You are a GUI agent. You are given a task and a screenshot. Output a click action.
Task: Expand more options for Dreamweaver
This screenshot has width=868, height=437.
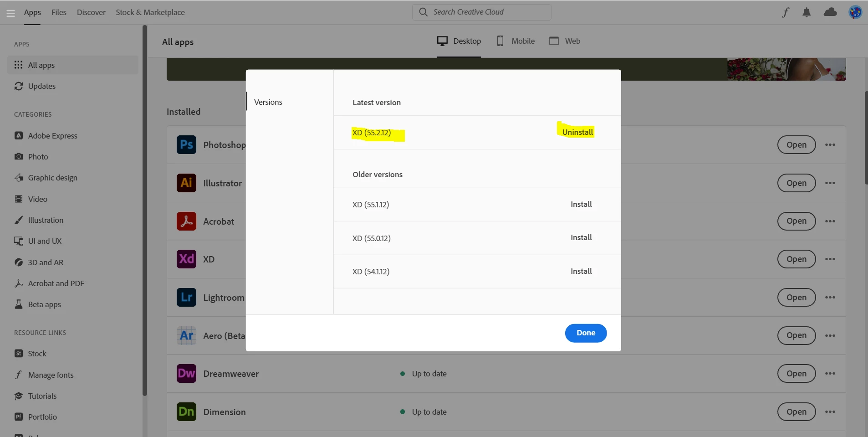[830, 374]
